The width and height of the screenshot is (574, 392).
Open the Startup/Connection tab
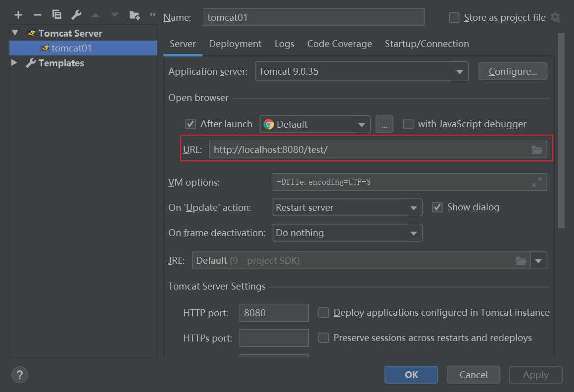[427, 44]
